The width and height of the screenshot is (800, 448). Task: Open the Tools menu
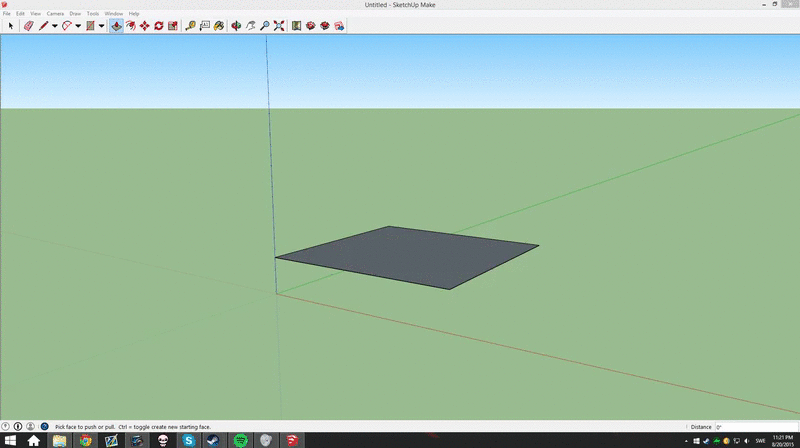(x=93, y=14)
